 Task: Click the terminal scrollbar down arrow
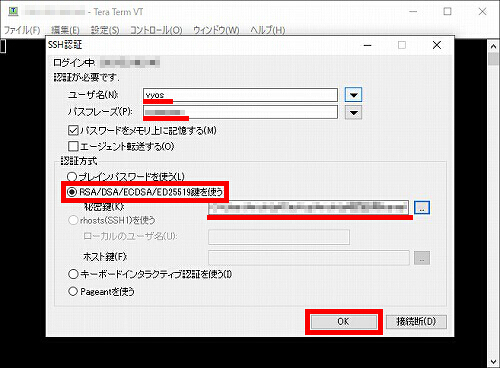click(x=493, y=362)
